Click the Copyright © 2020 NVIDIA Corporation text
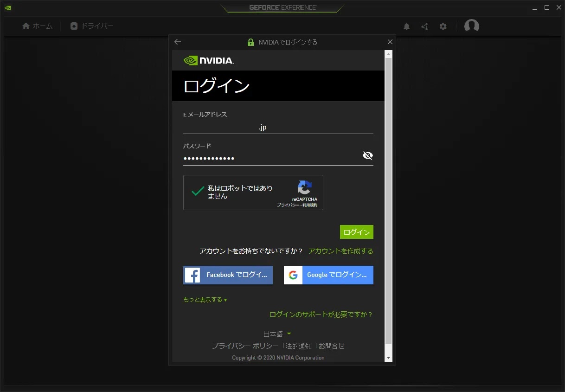Viewport: 565px width, 392px height. point(278,358)
